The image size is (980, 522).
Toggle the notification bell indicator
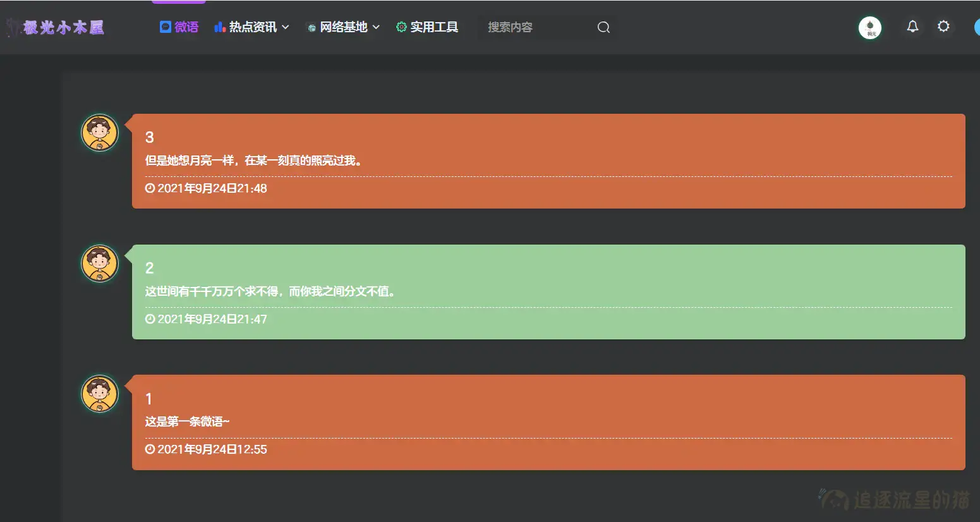point(912,27)
